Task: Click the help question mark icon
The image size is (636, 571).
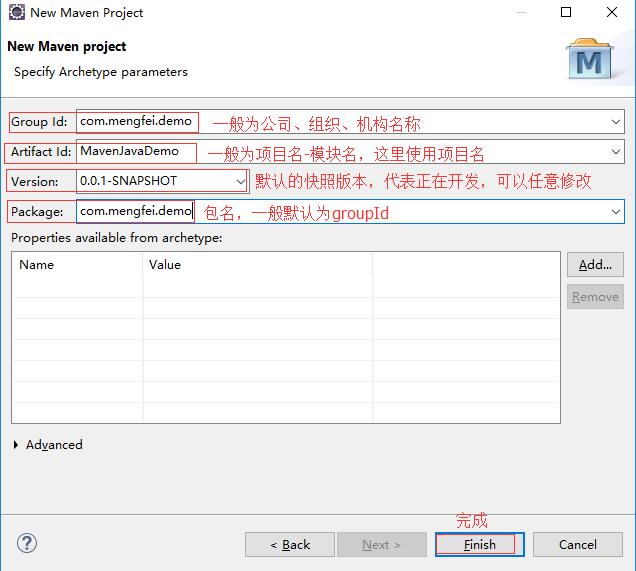Action: click(x=27, y=543)
